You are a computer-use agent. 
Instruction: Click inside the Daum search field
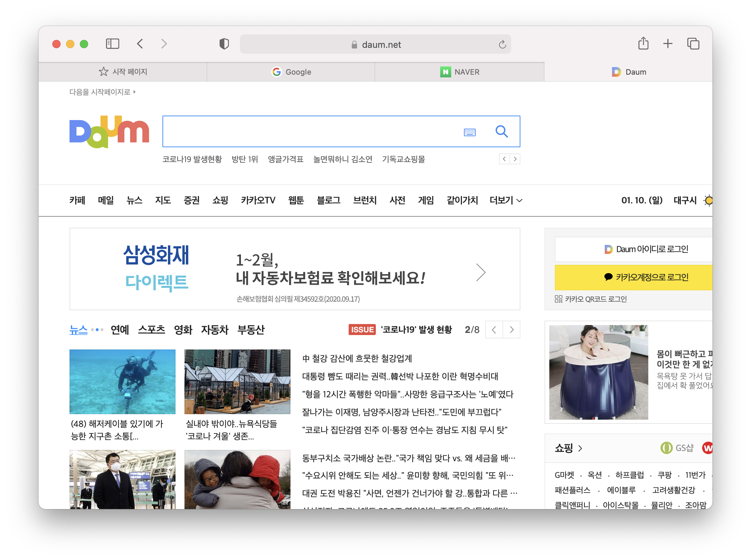click(310, 131)
